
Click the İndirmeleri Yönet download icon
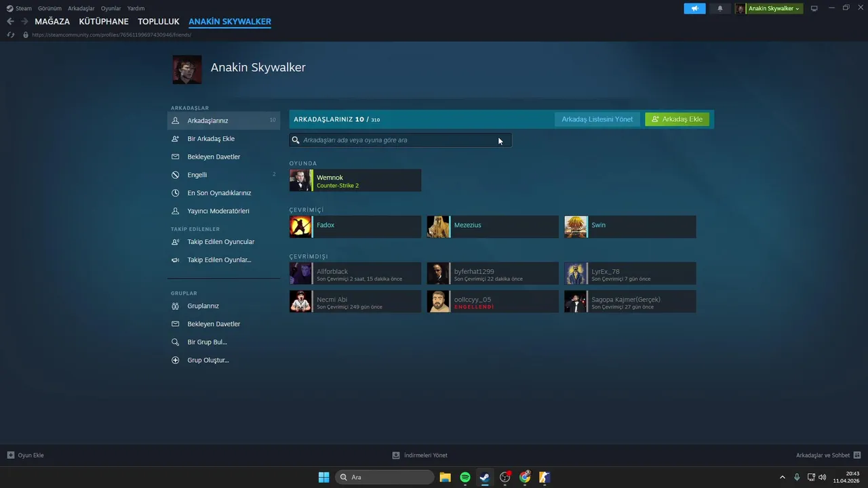tap(396, 455)
